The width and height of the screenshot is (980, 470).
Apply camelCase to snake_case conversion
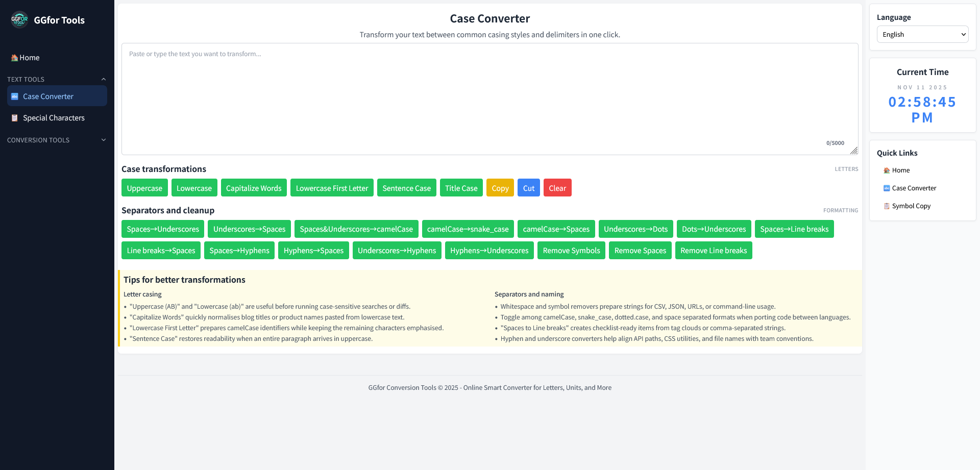(468, 229)
